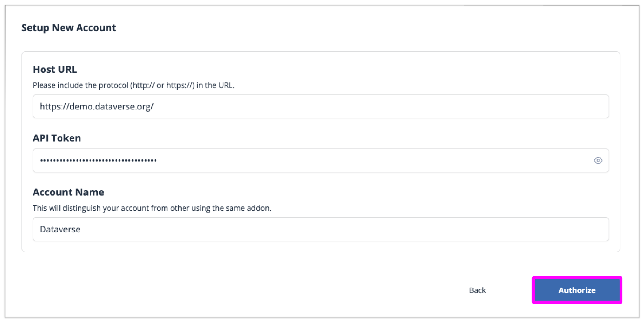Click the 'Host URL' field label
This screenshot has height=322, width=644.
tap(55, 69)
